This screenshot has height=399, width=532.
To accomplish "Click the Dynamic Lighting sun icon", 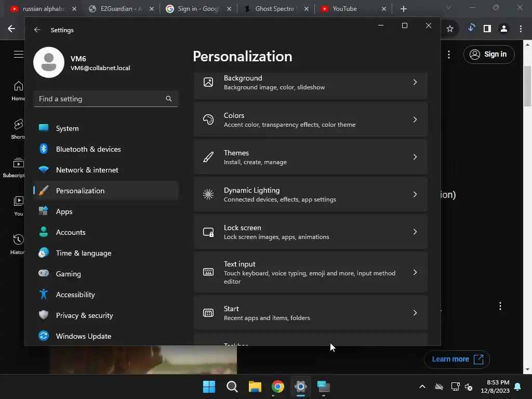I will [x=208, y=194].
